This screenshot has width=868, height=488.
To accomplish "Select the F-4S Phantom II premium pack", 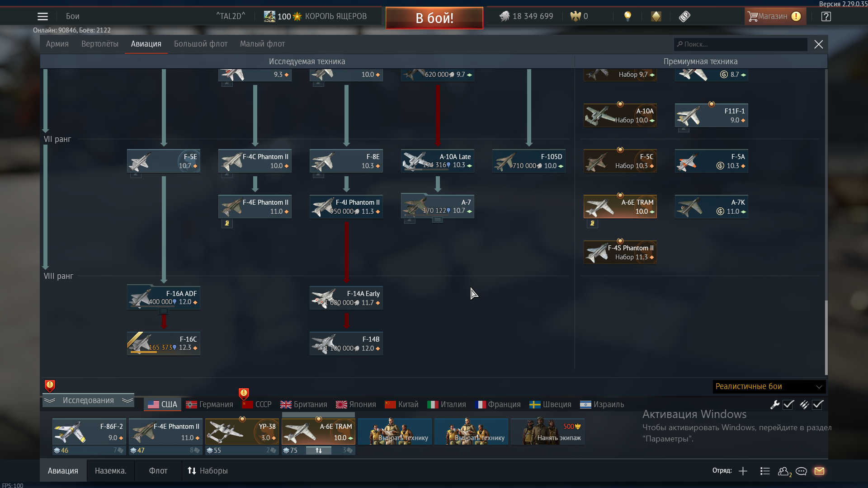I will [620, 252].
